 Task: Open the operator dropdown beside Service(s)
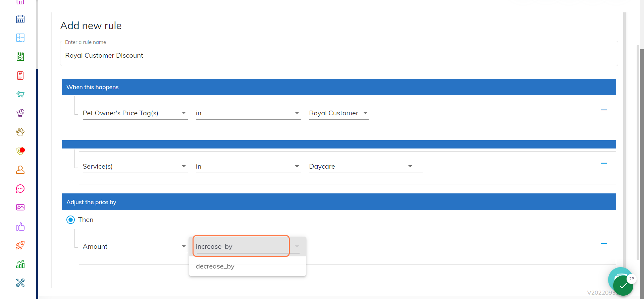point(248,167)
